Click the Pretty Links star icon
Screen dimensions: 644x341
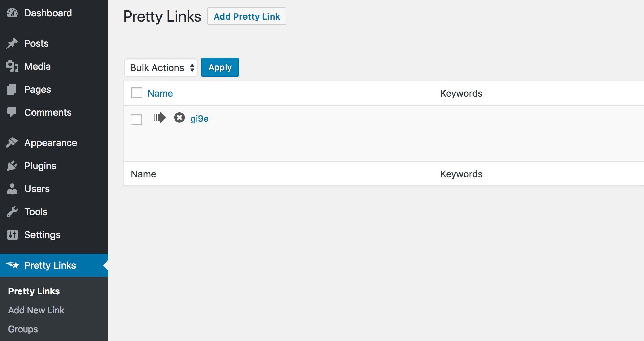tap(13, 265)
